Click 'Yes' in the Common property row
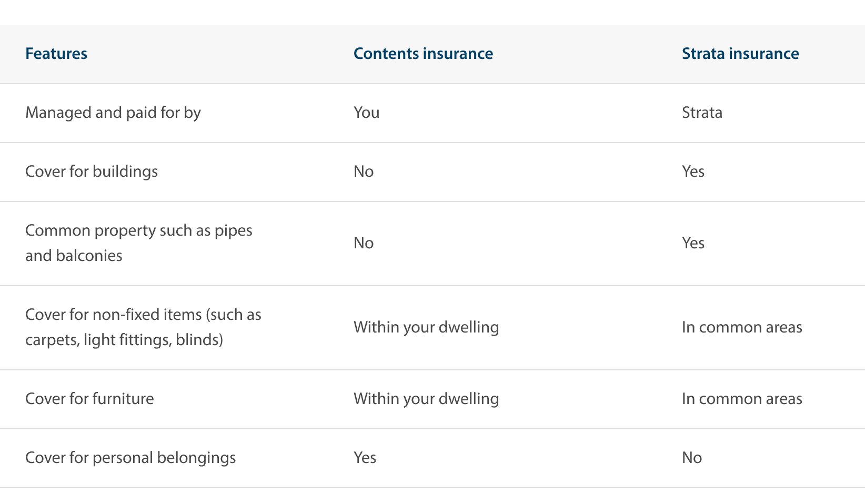 pos(693,243)
